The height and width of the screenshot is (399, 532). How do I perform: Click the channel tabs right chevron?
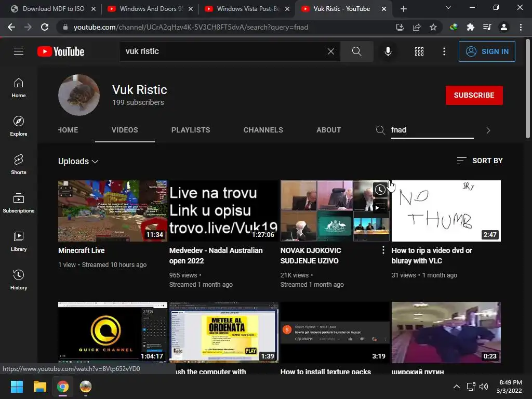pyautogui.click(x=488, y=130)
